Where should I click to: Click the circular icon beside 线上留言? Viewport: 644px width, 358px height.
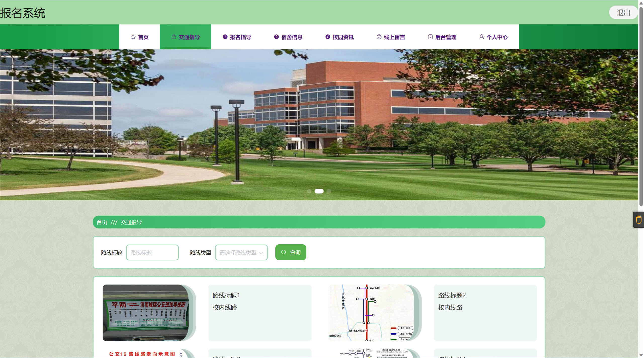tap(379, 37)
